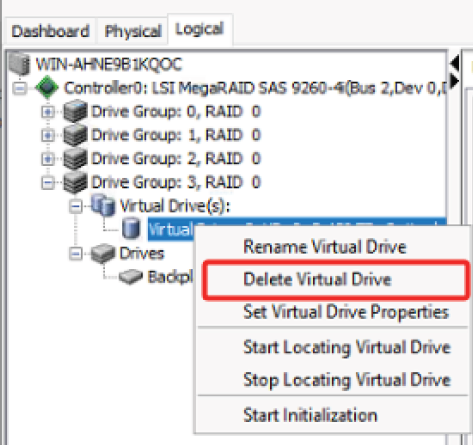Click the Drive Group 3 disk stack icon
The image size is (473, 445).
click(x=75, y=182)
